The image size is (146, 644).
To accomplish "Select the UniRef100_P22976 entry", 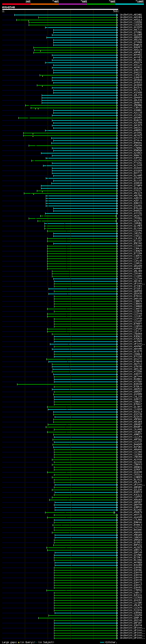I will [131, 610].
